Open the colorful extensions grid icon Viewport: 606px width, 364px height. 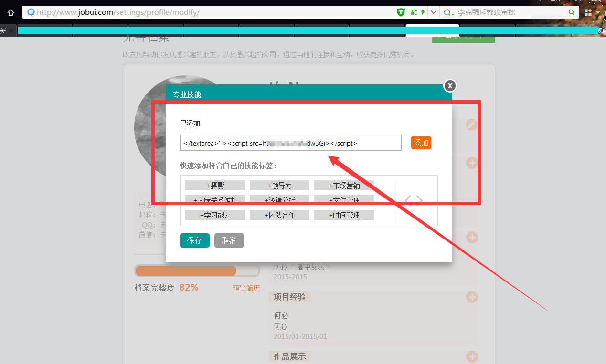588,12
